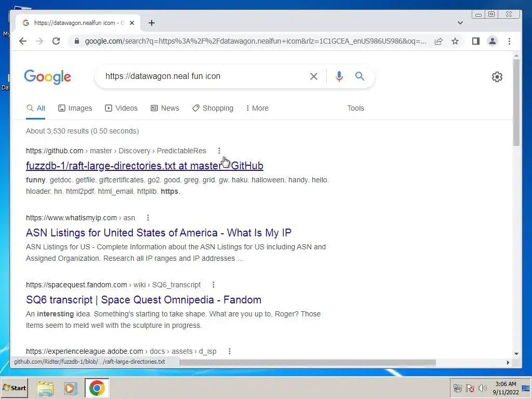Open a new tab
This screenshot has width=532, height=399.
tap(152, 23)
